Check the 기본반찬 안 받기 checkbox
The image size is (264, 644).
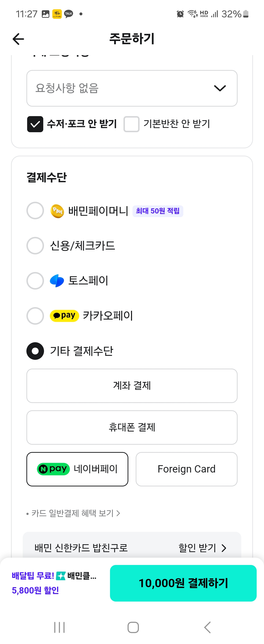point(131,124)
